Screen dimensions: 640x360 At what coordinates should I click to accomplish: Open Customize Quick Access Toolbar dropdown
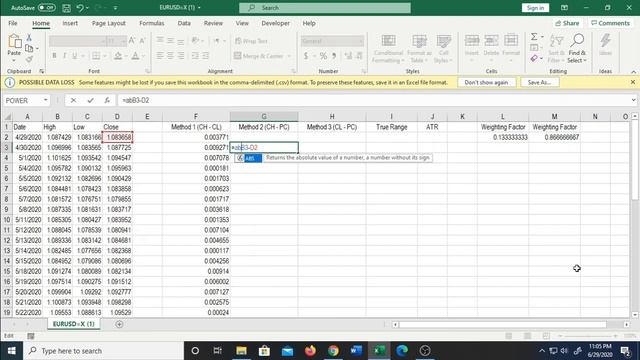pyautogui.click(x=116, y=8)
